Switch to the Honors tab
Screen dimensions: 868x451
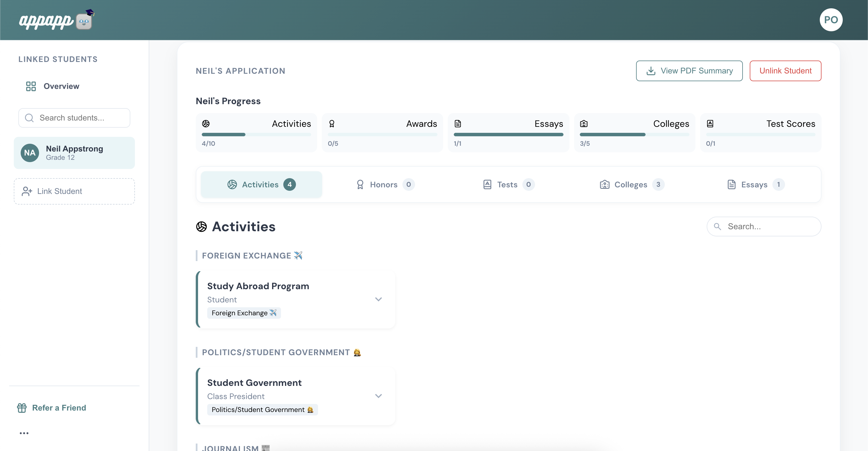click(385, 184)
